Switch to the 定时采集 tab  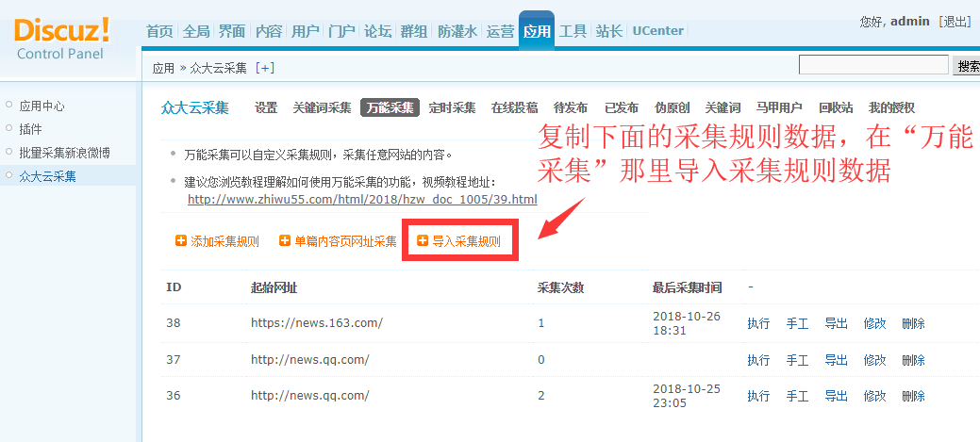453,108
